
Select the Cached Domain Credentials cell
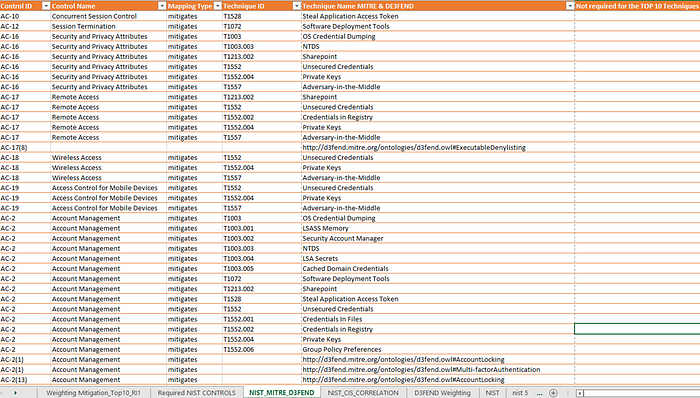click(x=438, y=269)
